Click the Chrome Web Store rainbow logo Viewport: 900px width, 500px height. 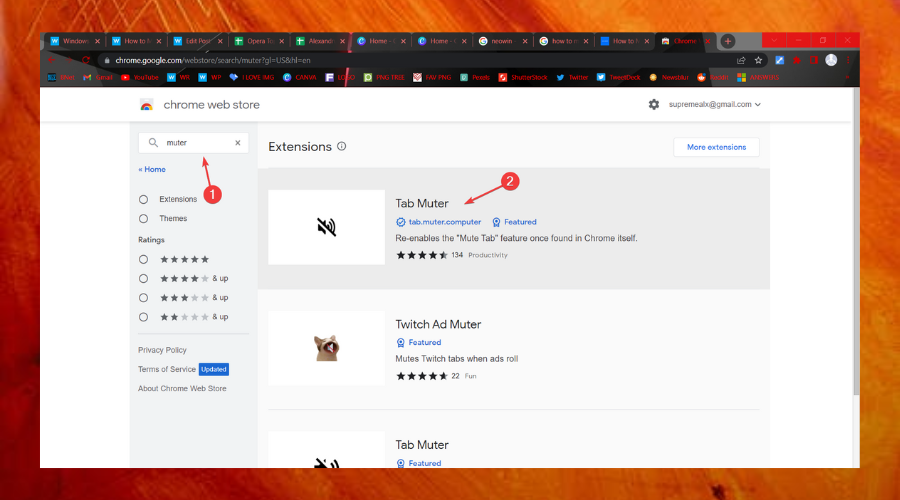pos(146,105)
